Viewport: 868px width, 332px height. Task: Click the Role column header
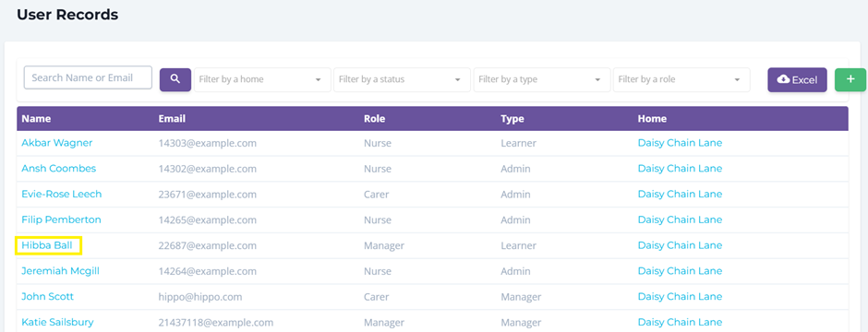click(374, 119)
